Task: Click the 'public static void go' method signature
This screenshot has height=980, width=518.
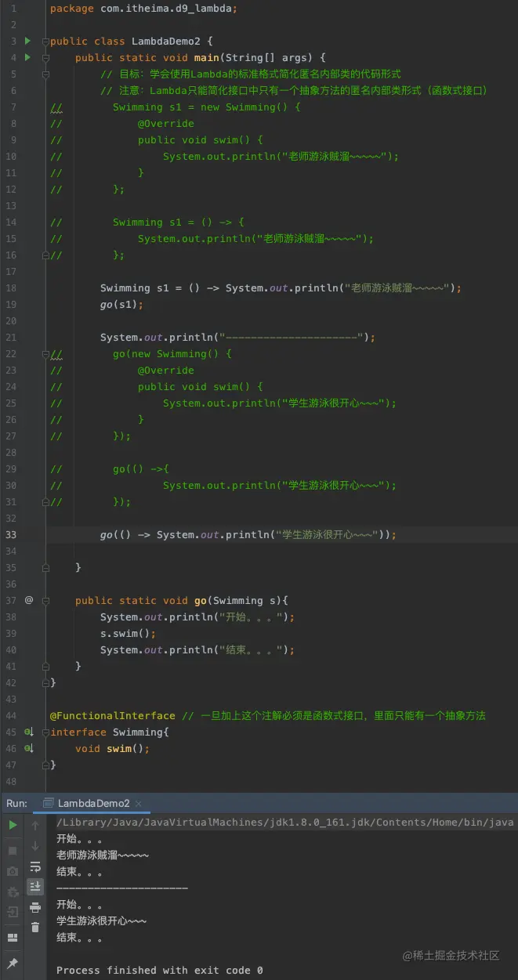Action: [182, 600]
